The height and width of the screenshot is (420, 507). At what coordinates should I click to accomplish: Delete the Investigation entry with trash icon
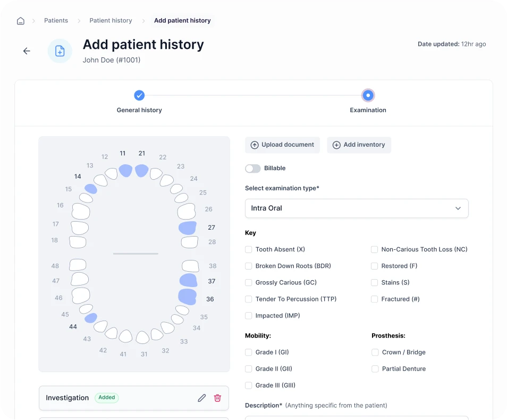[217, 398]
